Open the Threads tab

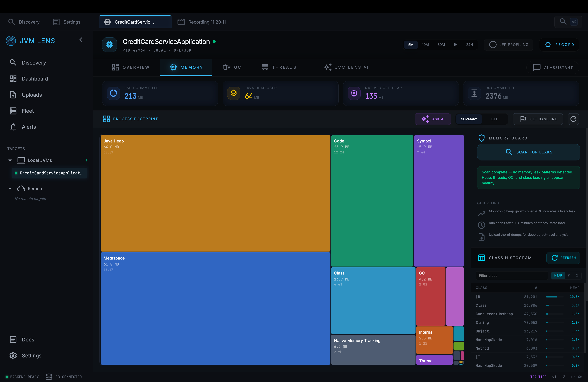279,67
